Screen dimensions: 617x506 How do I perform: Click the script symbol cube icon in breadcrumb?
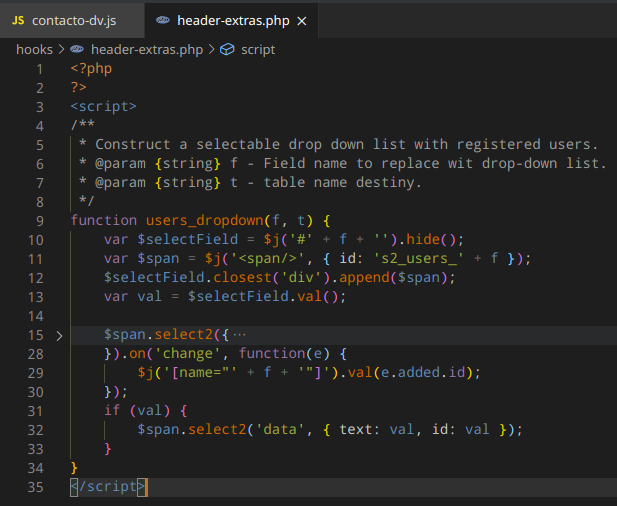(x=227, y=50)
